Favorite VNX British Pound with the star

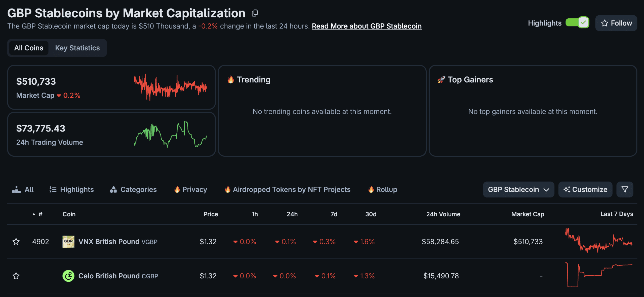16,241
